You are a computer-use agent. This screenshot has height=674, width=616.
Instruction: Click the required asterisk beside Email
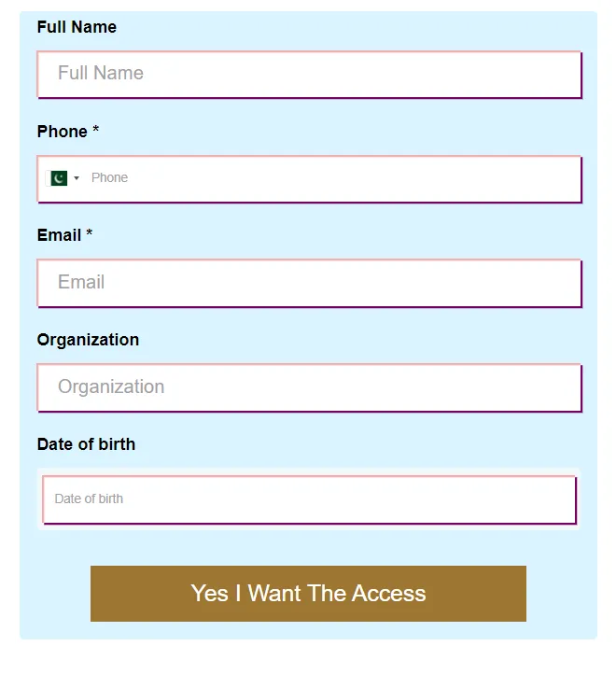tap(89, 233)
